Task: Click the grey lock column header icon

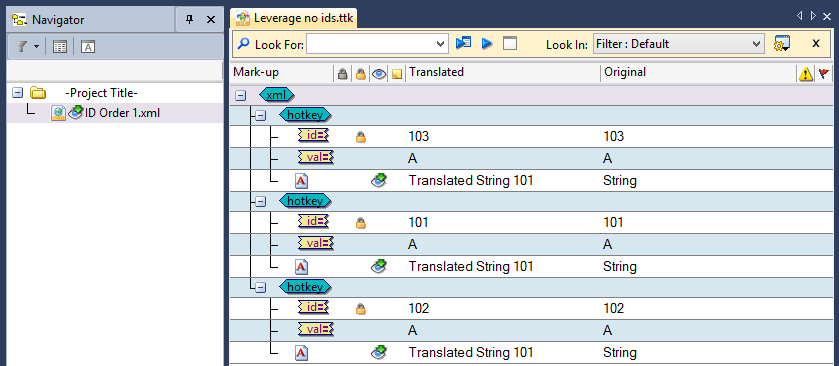Action: pos(342,75)
